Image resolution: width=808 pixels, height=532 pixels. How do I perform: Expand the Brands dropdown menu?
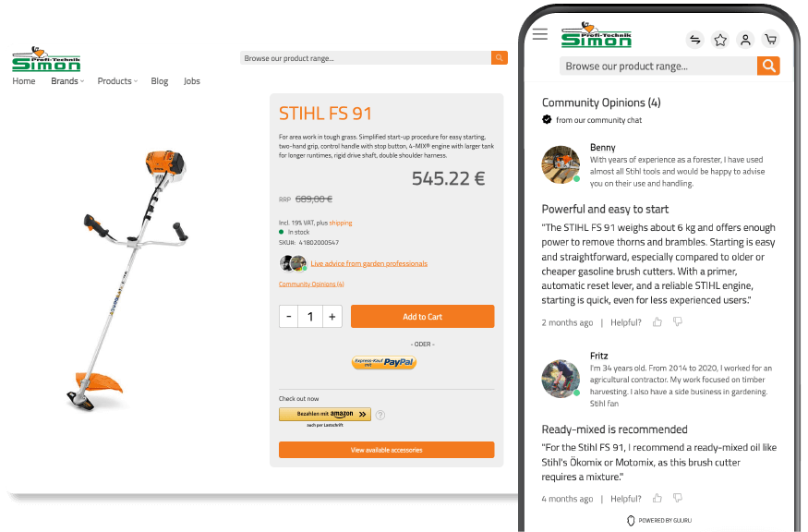[67, 81]
